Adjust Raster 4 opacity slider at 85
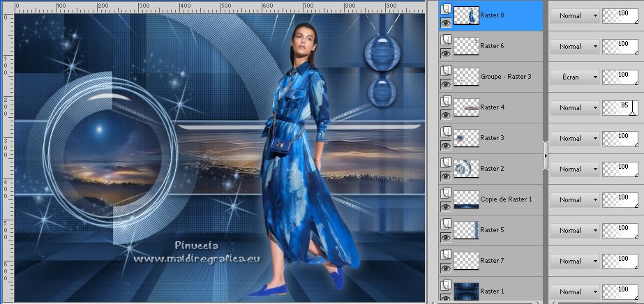 point(620,108)
